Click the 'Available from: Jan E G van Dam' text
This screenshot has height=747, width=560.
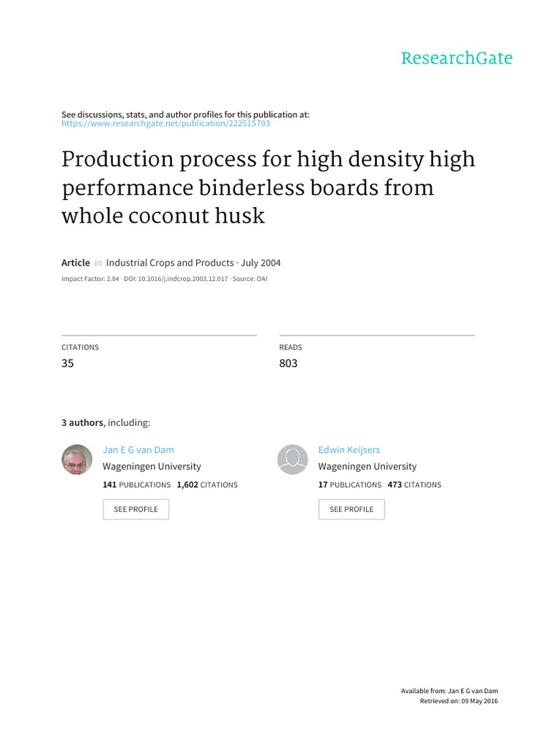[x=449, y=690]
